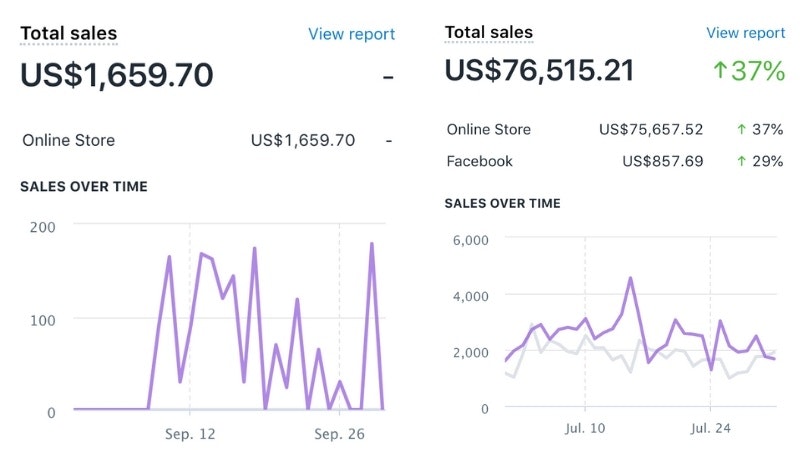Click the green up arrow in Facebook row
Image resolution: width=810 pixels, height=450 pixels.
[741, 161]
